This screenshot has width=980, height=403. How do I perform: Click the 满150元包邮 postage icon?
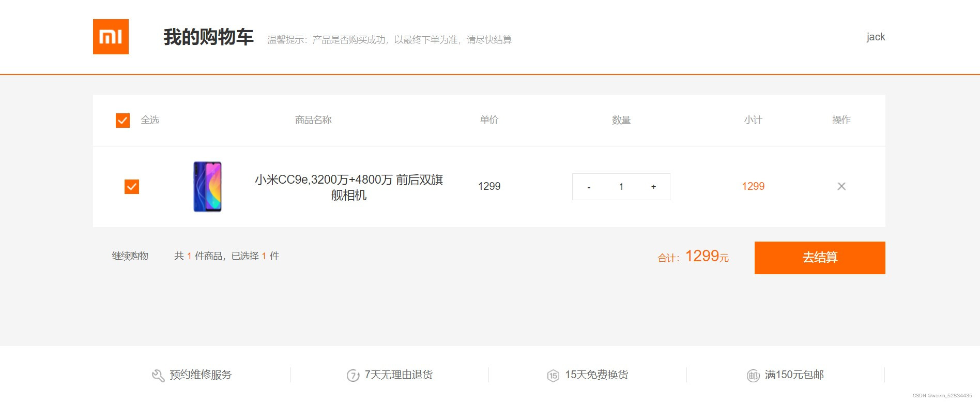click(x=753, y=376)
